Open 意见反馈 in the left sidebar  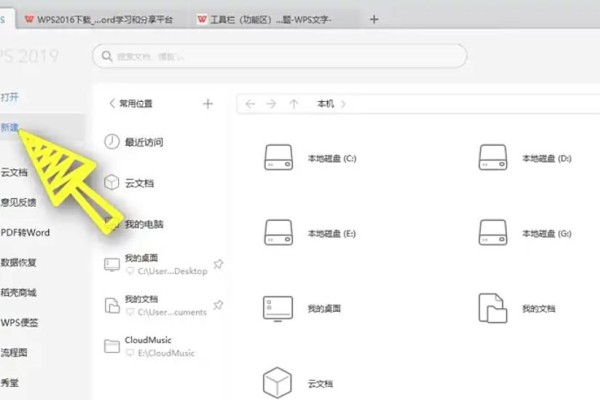coord(18,202)
